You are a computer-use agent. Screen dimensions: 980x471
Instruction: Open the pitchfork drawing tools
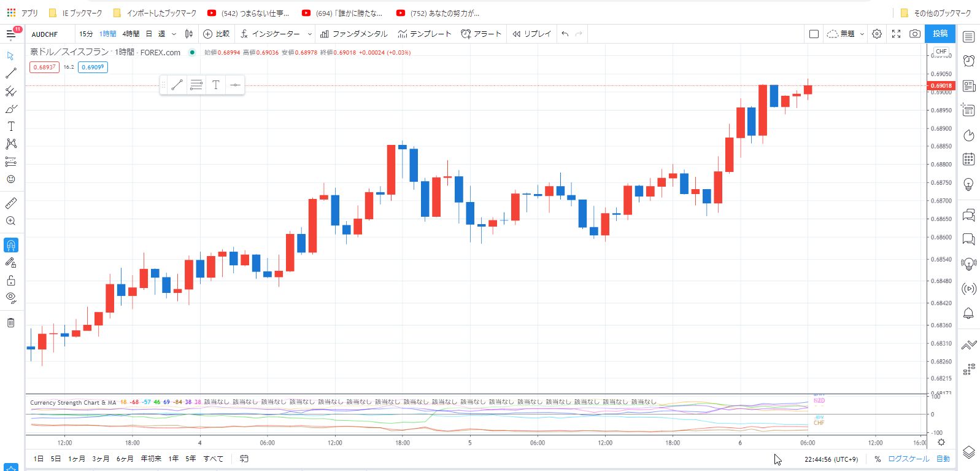tap(10, 91)
